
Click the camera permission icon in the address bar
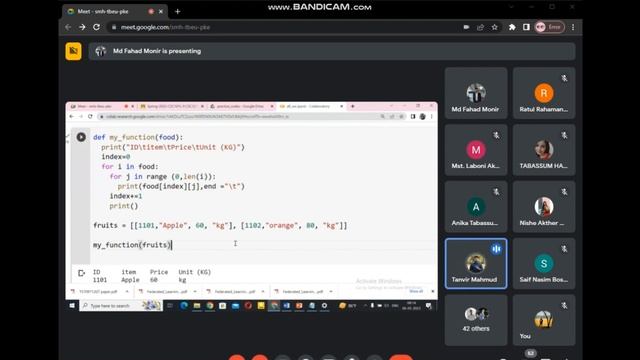pyautogui.click(x=466, y=27)
